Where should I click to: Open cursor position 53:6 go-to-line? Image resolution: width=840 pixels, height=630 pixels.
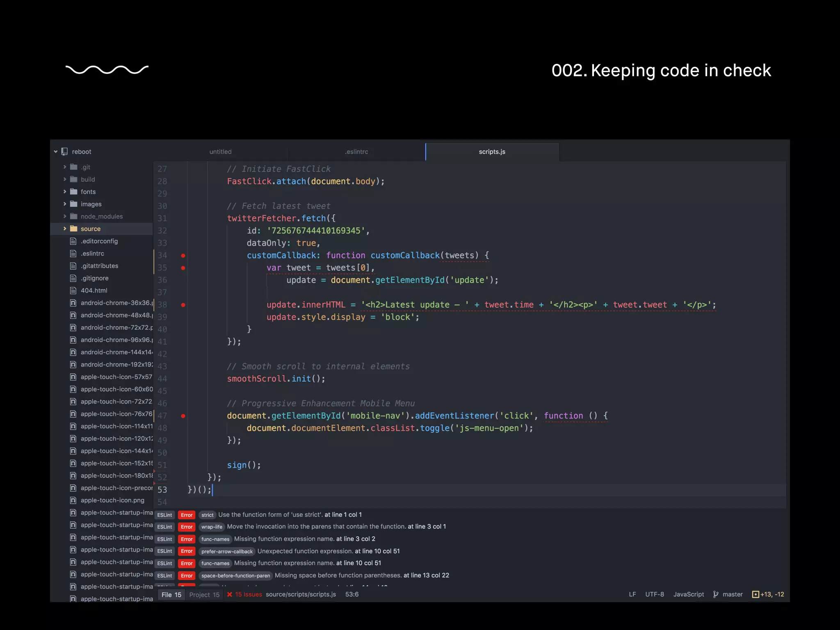352,594
